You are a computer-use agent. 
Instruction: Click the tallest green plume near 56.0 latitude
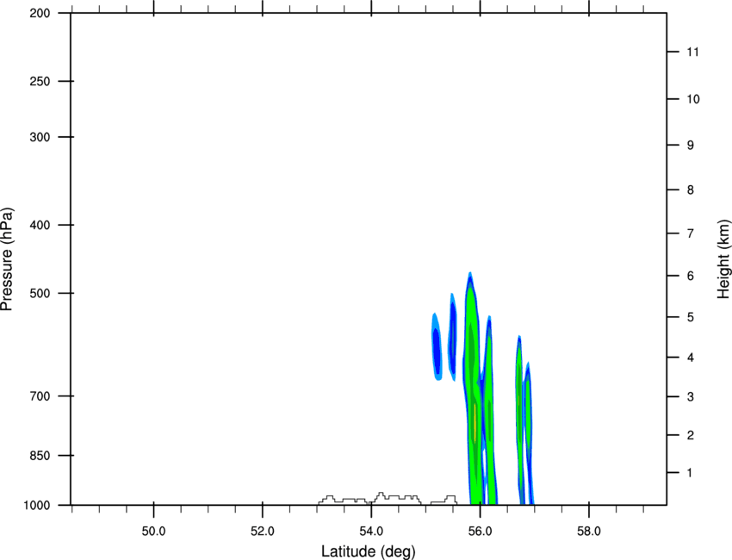[473, 388]
